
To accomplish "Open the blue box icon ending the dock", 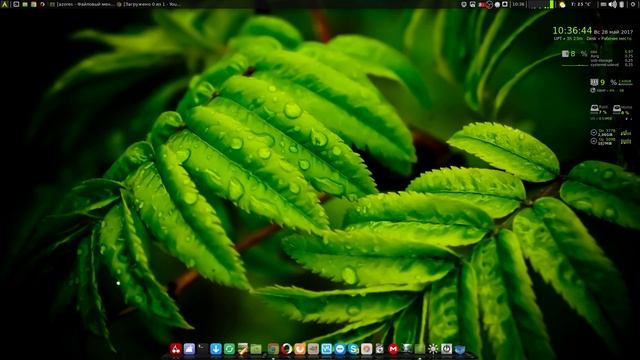I will pos(460,349).
